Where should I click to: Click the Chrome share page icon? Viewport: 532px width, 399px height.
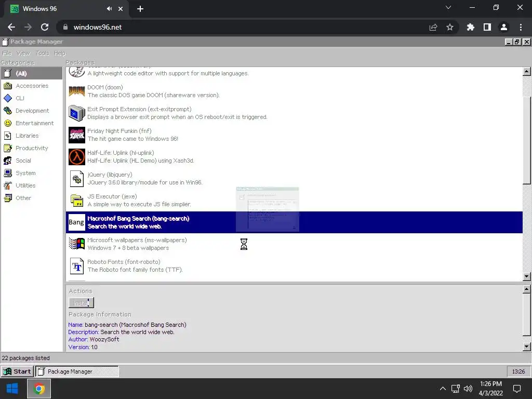pos(433,27)
